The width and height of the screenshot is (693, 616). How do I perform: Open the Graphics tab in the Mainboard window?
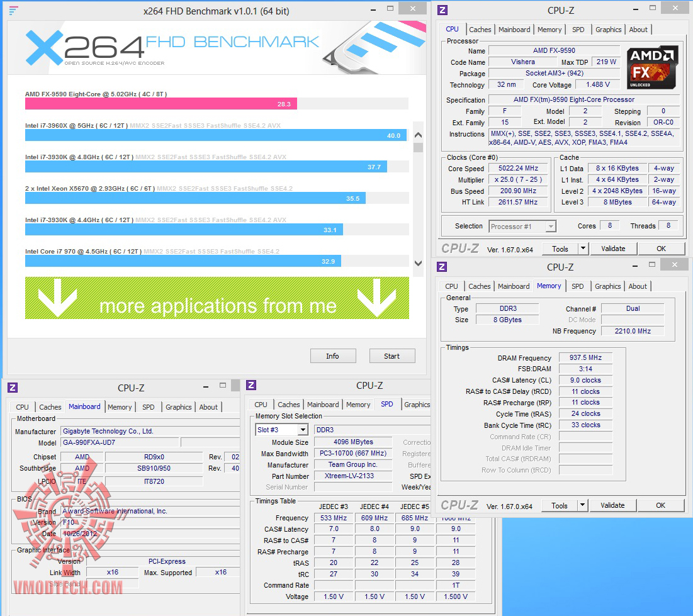point(179,407)
